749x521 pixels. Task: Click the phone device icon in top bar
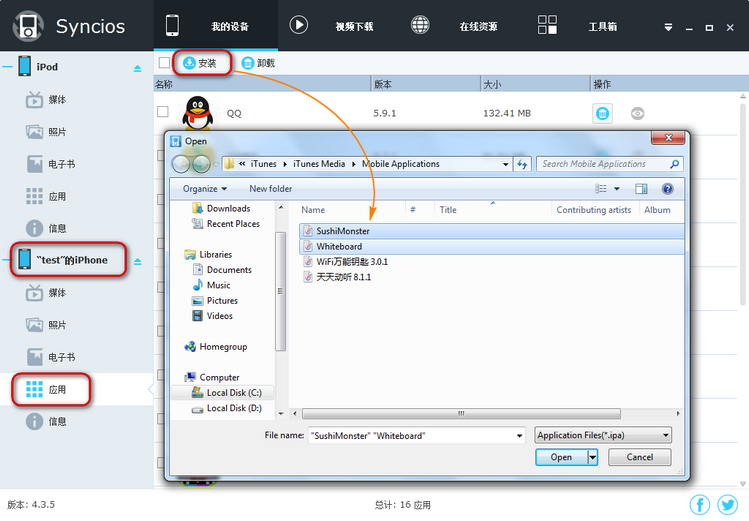(172, 25)
